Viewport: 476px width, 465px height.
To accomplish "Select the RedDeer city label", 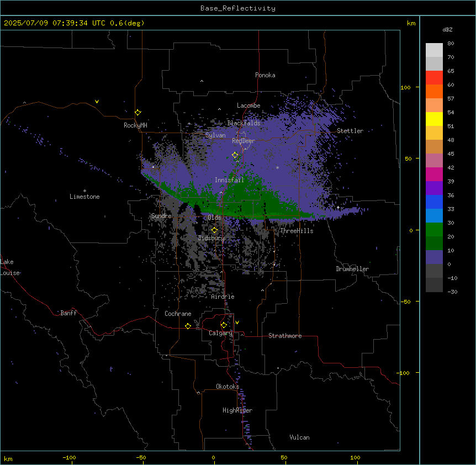I will coord(244,141).
